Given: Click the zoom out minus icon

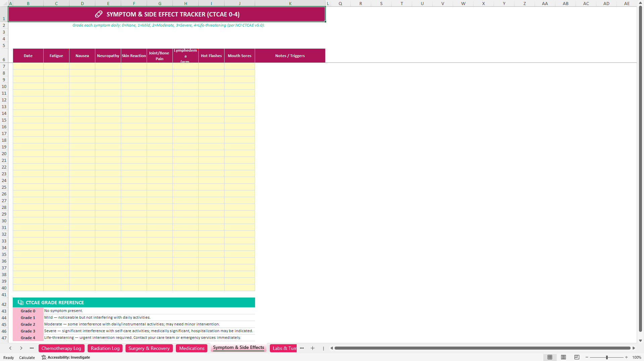Looking at the screenshot, I should [x=587, y=357].
